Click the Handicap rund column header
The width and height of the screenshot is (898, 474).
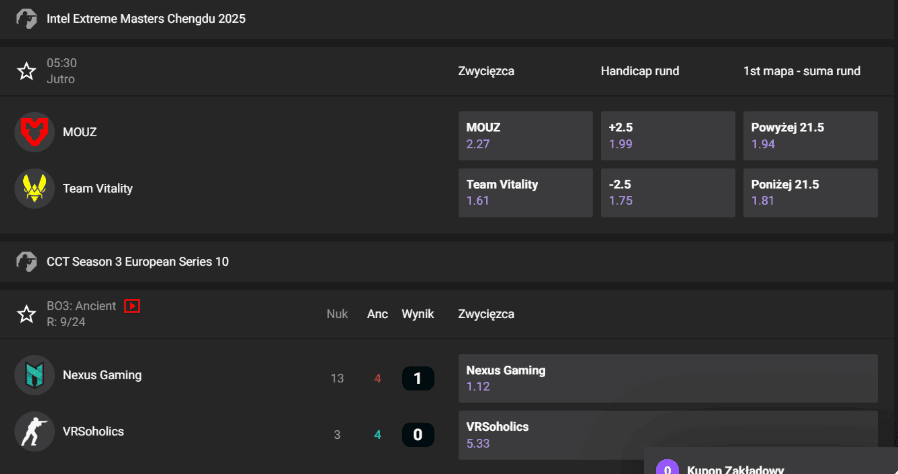[x=640, y=71]
